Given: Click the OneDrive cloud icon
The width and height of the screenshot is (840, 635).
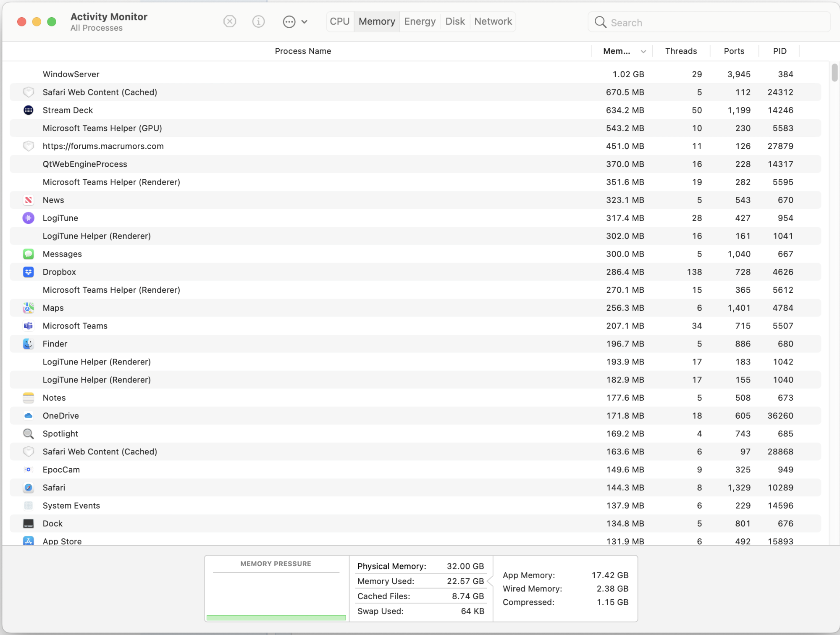Looking at the screenshot, I should point(28,415).
